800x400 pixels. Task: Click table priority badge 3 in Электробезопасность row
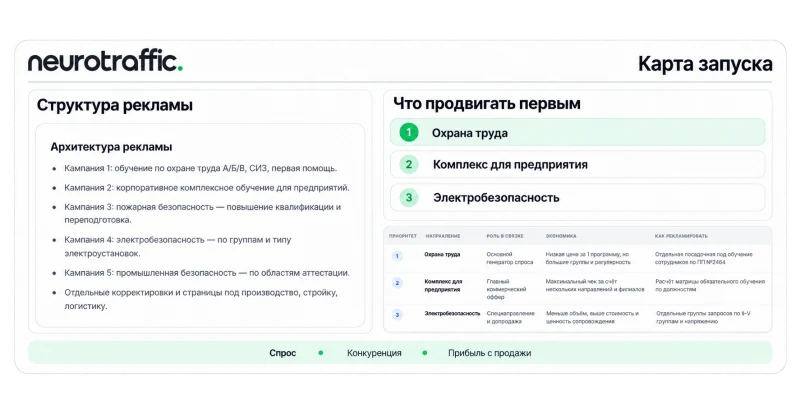[397, 315]
